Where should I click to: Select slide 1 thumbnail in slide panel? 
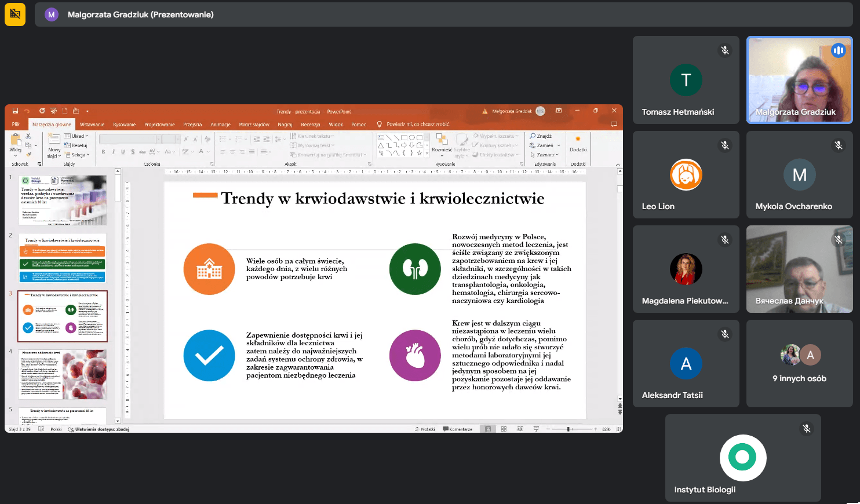click(x=63, y=200)
